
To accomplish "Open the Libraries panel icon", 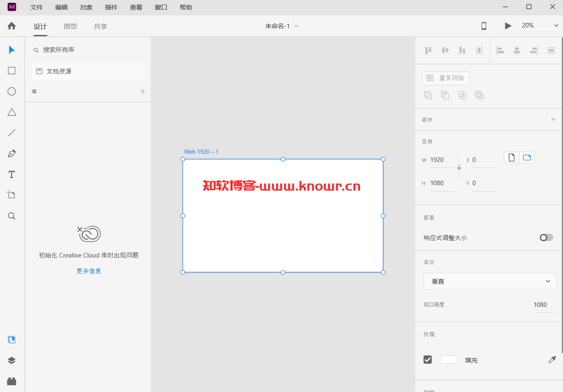I will pyautogui.click(x=12, y=340).
